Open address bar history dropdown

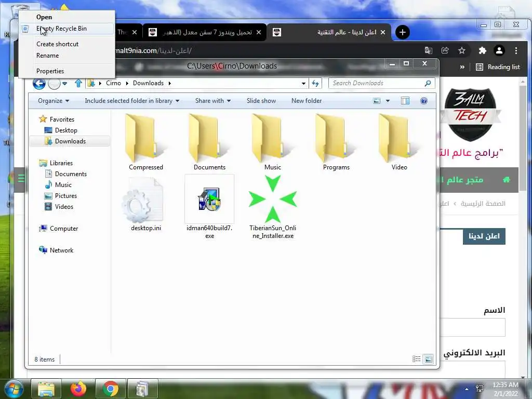coord(303,84)
